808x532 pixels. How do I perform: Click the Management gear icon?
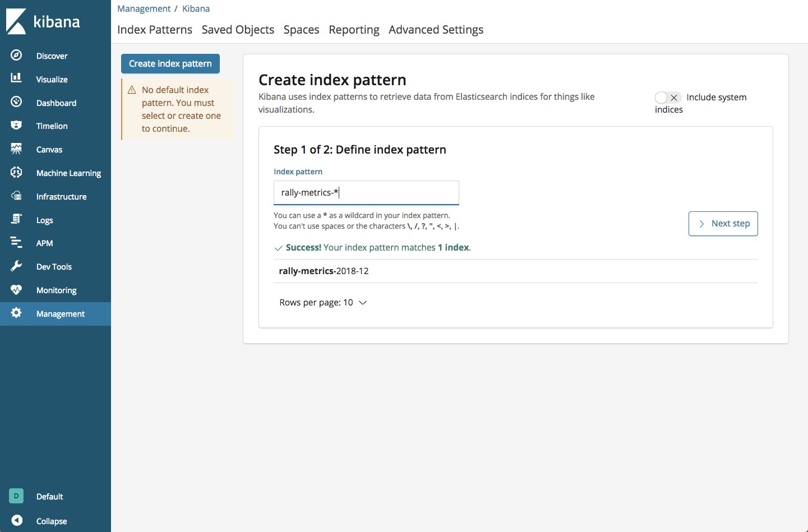coord(16,313)
